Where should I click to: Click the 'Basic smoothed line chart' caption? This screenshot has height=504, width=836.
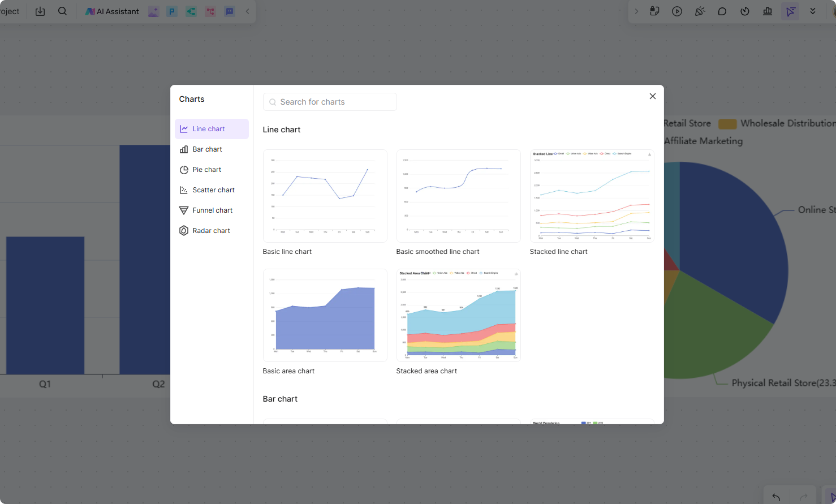point(438,252)
